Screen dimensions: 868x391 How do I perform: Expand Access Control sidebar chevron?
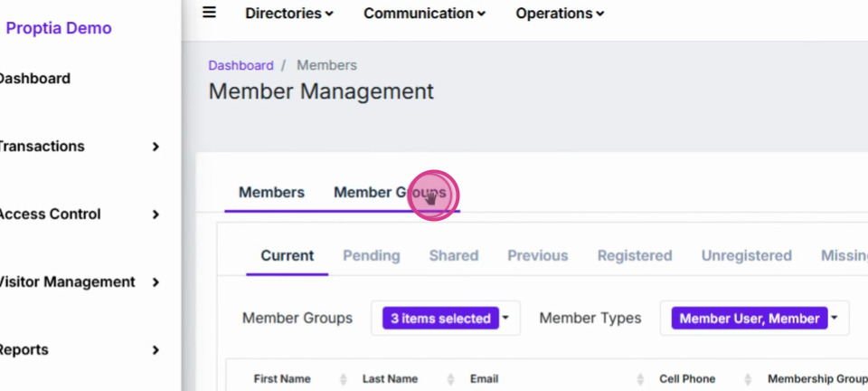(x=156, y=215)
